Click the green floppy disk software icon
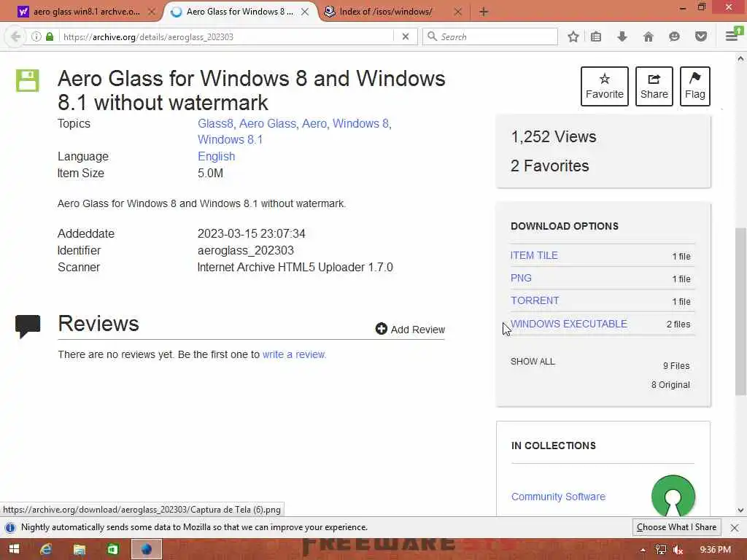This screenshot has height=560, width=747. coord(28,80)
